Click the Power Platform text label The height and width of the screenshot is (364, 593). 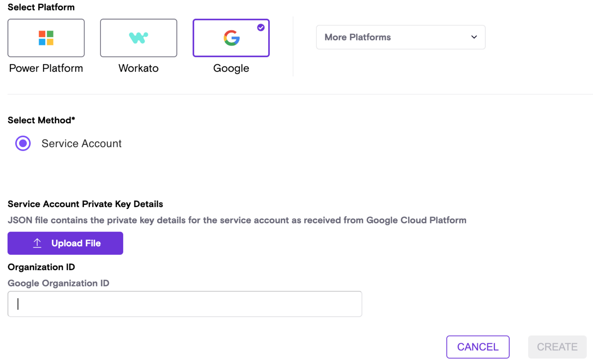tap(46, 68)
